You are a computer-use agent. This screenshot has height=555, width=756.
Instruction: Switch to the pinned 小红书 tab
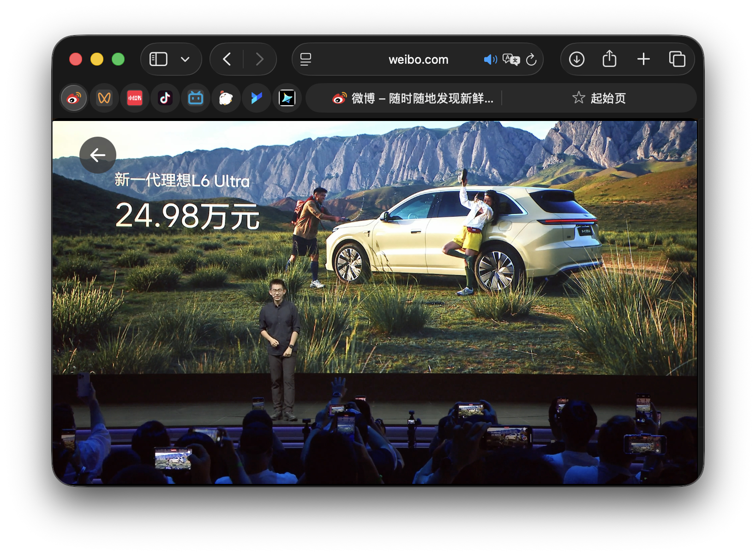[135, 98]
